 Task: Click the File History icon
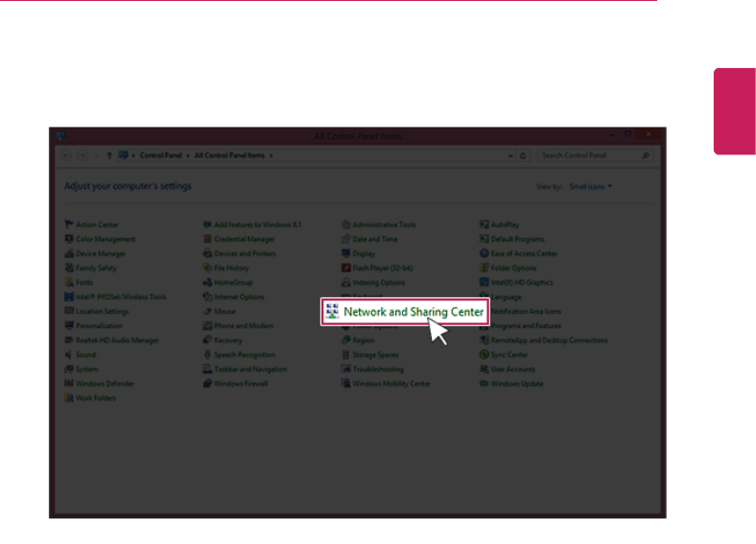tap(207, 268)
